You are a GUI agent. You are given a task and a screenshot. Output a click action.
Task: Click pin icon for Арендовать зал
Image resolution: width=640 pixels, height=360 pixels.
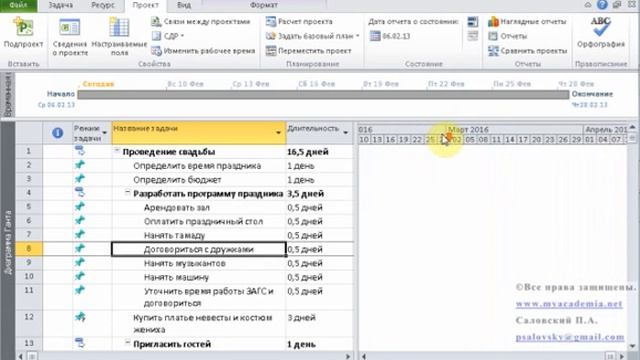coord(80,207)
